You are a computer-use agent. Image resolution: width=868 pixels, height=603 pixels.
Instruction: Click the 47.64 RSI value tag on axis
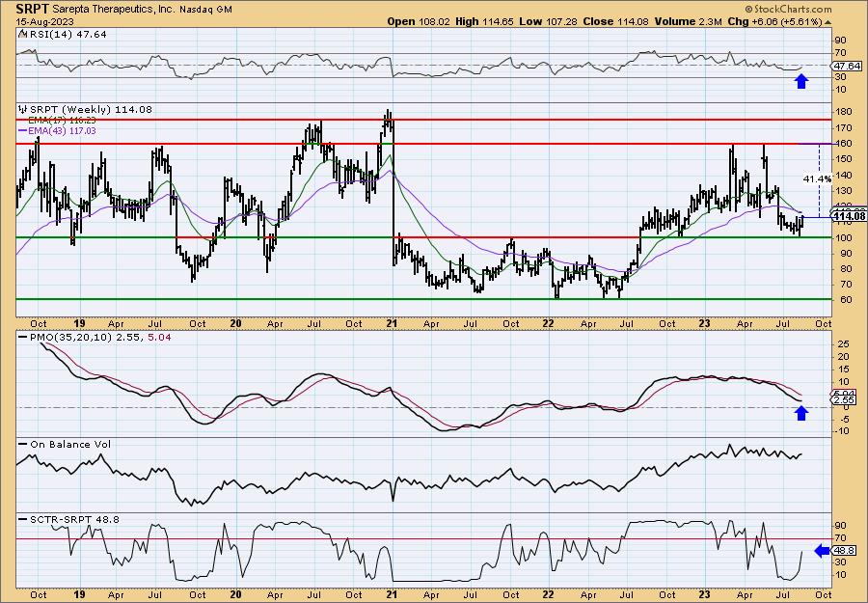tap(847, 66)
